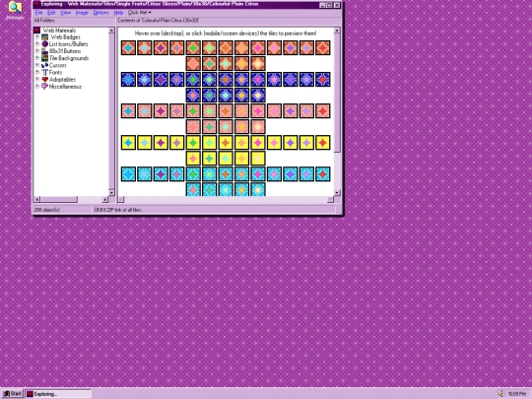Open the Click Me! dropdown
532x399 pixels.
click(x=140, y=13)
